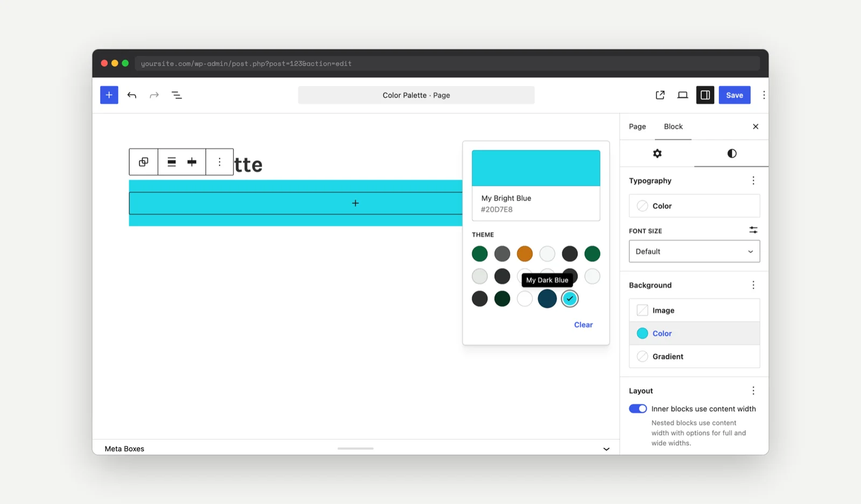Toggle the Settings sidebar panel icon
This screenshot has height=504, width=861.
coord(705,95)
